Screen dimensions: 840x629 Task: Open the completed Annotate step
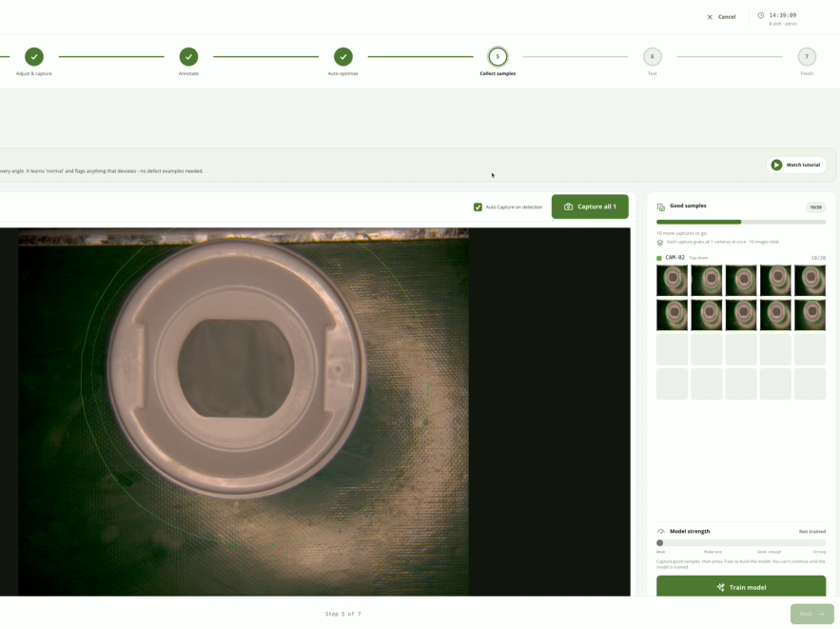coord(188,56)
